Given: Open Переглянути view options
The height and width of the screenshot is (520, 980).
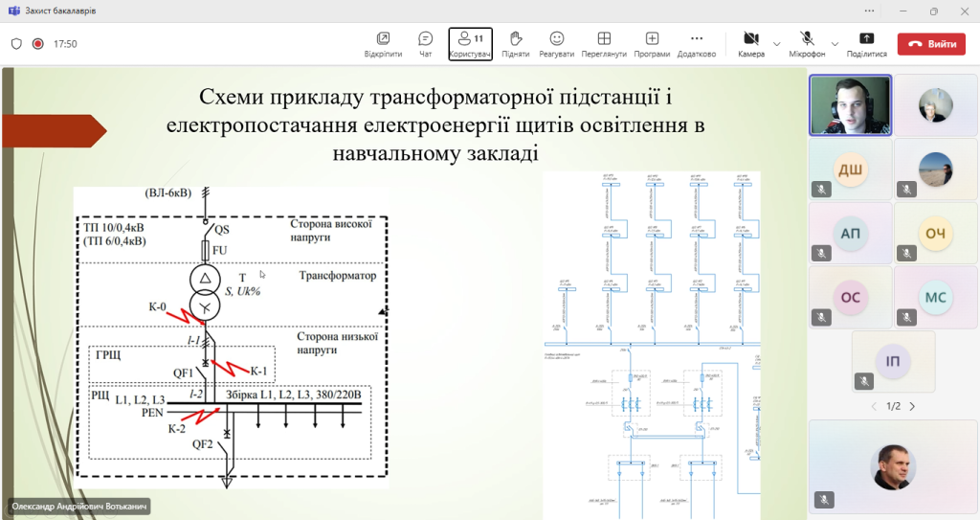Looking at the screenshot, I should 604,43.
